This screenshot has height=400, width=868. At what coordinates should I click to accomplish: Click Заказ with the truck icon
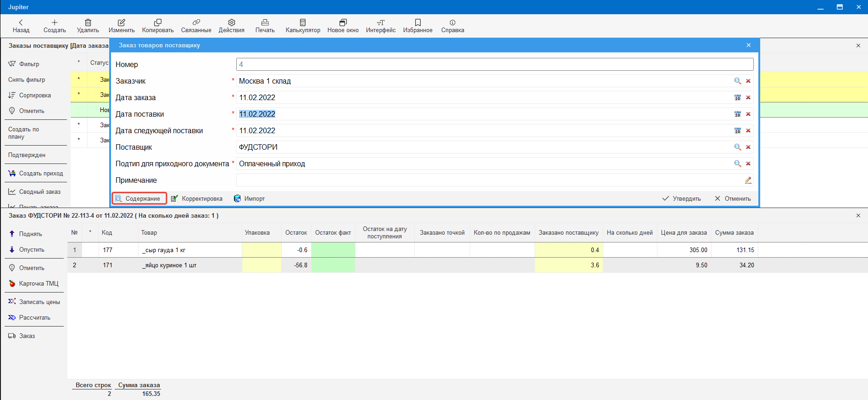point(22,336)
